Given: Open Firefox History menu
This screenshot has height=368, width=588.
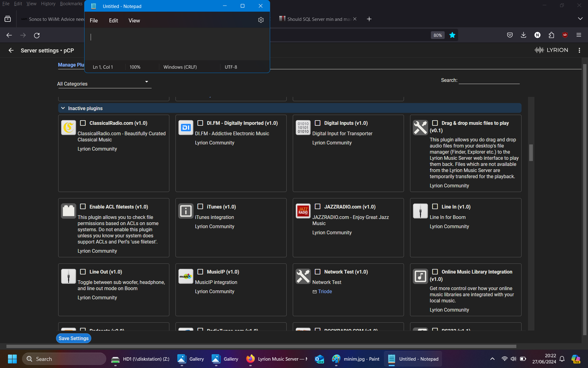Looking at the screenshot, I should pyautogui.click(x=48, y=4).
